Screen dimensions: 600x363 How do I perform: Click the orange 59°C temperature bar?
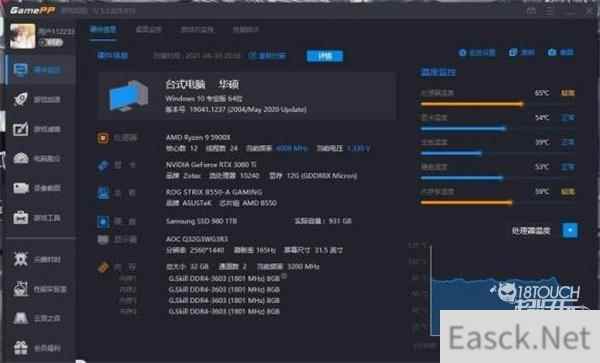(x=466, y=202)
